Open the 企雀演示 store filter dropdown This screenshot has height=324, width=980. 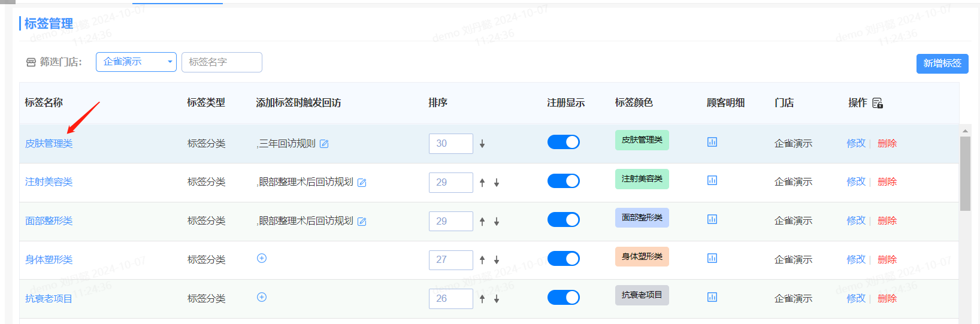point(136,62)
